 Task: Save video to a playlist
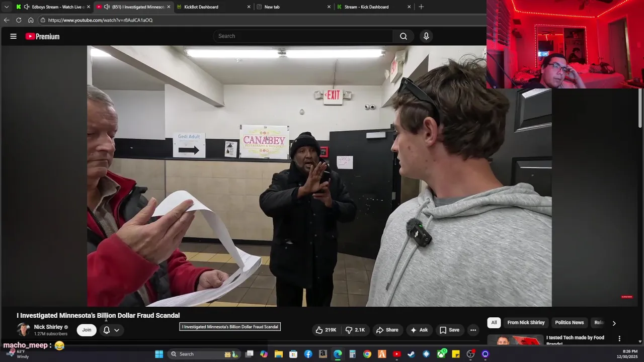(449, 330)
